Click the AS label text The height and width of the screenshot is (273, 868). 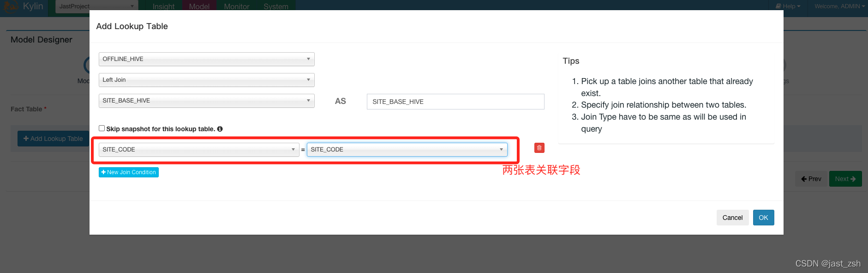pos(341,101)
